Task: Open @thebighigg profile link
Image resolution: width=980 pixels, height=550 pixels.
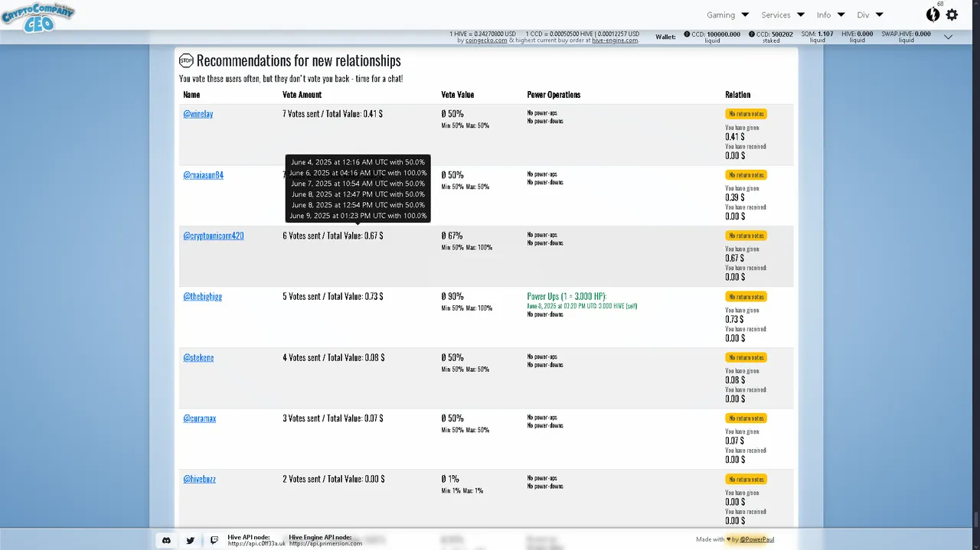Action: [202, 296]
